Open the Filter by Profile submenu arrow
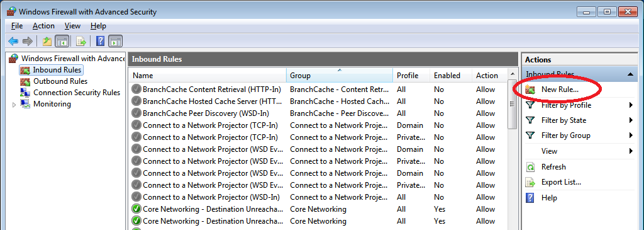The width and height of the screenshot is (644, 230). (x=631, y=105)
